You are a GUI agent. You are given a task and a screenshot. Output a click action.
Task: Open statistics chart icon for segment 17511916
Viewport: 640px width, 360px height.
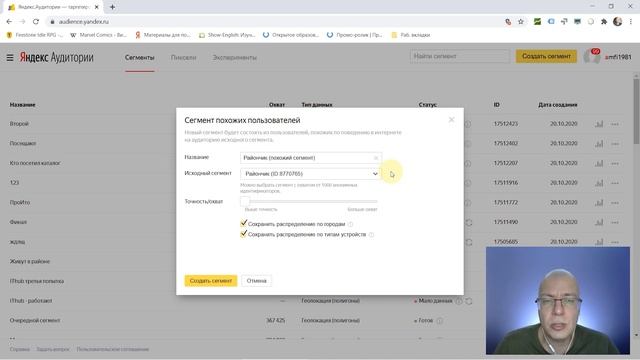click(599, 183)
